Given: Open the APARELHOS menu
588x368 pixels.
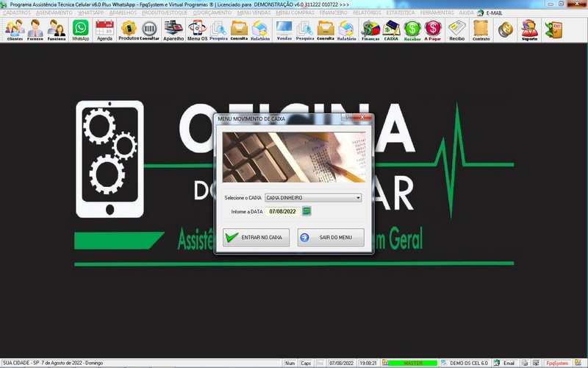Looking at the screenshot, I should tap(123, 13).
